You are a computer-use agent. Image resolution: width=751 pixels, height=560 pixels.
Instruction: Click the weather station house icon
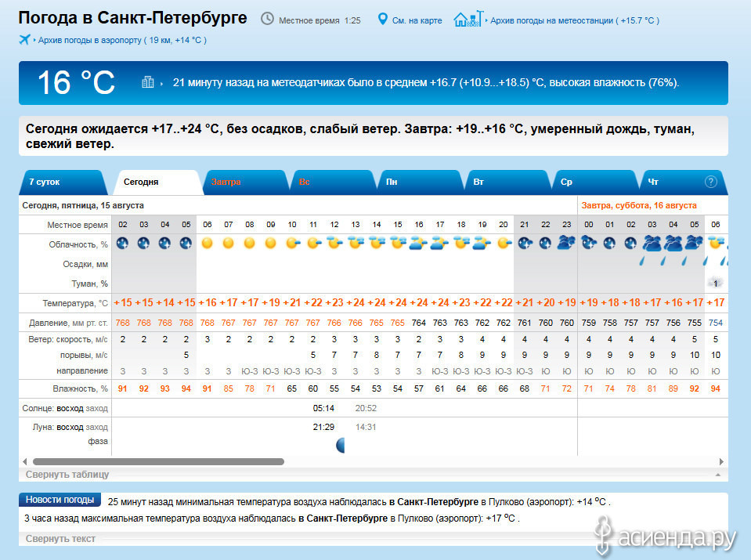[x=468, y=19]
